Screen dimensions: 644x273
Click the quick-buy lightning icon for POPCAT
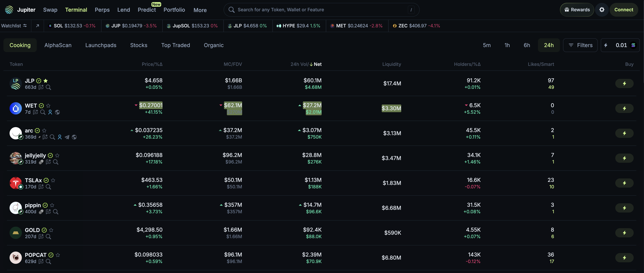(x=624, y=258)
